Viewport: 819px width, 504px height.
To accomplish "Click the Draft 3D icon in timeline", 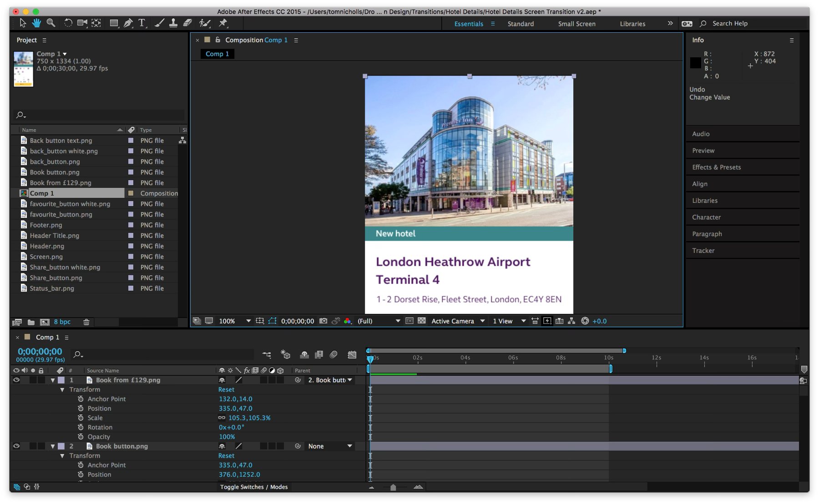I will (285, 354).
